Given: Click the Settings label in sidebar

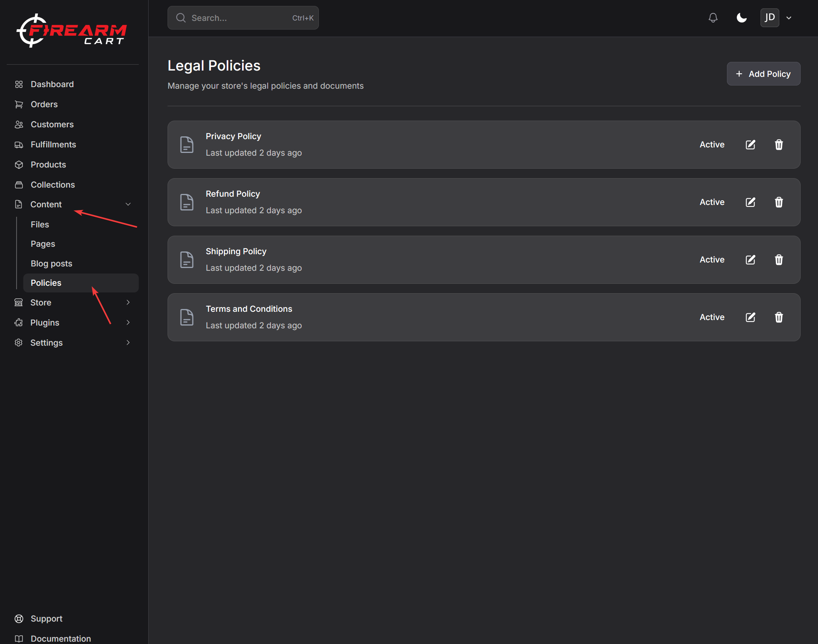Looking at the screenshot, I should [47, 343].
